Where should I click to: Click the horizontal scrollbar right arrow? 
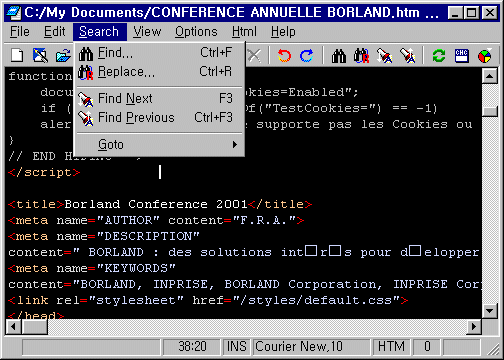click(x=474, y=327)
